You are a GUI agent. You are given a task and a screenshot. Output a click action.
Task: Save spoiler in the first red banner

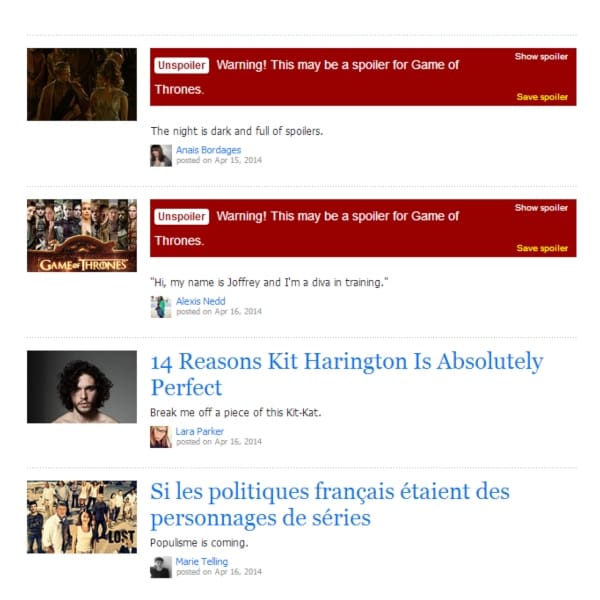(x=542, y=97)
